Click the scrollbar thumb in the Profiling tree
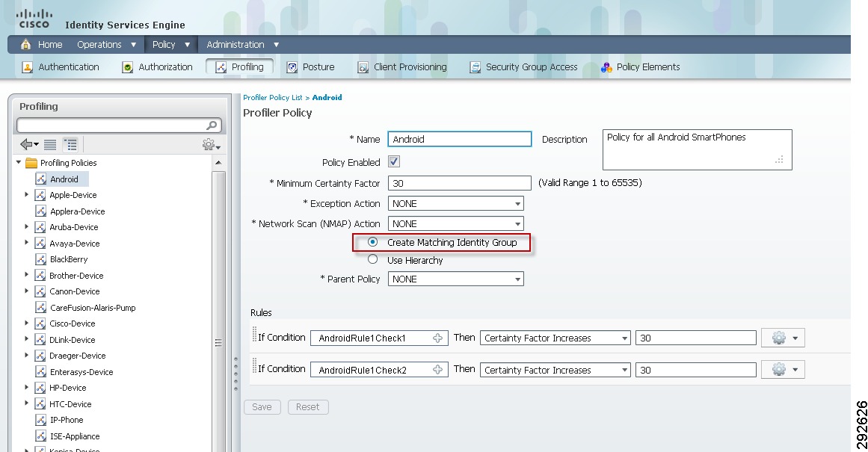 pyautogui.click(x=218, y=343)
